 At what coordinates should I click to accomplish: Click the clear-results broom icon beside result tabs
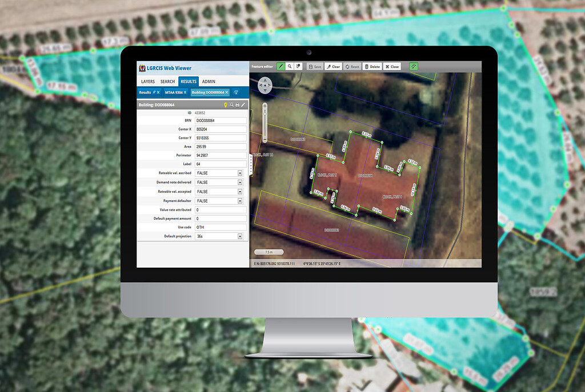pyautogui.click(x=236, y=92)
